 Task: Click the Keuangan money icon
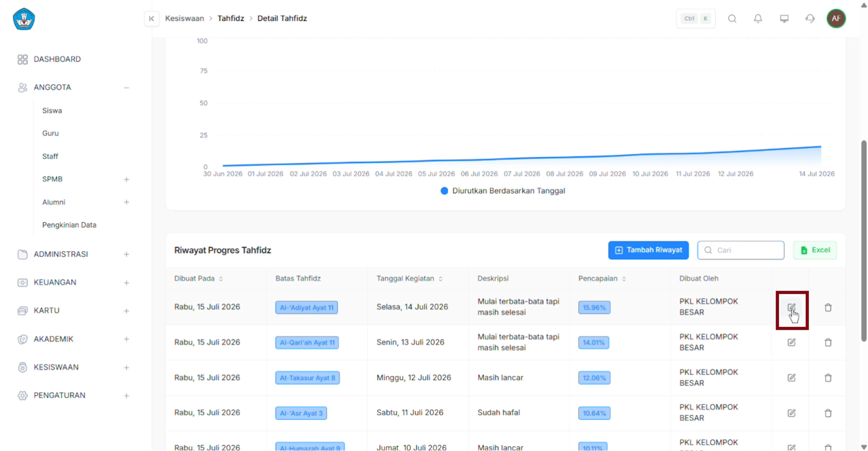point(23,282)
